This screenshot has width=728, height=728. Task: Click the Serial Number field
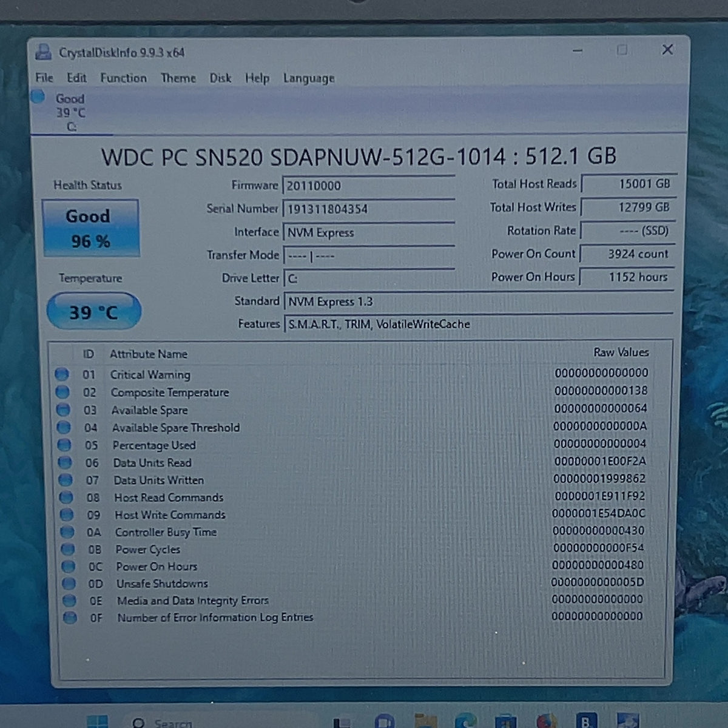click(369, 209)
